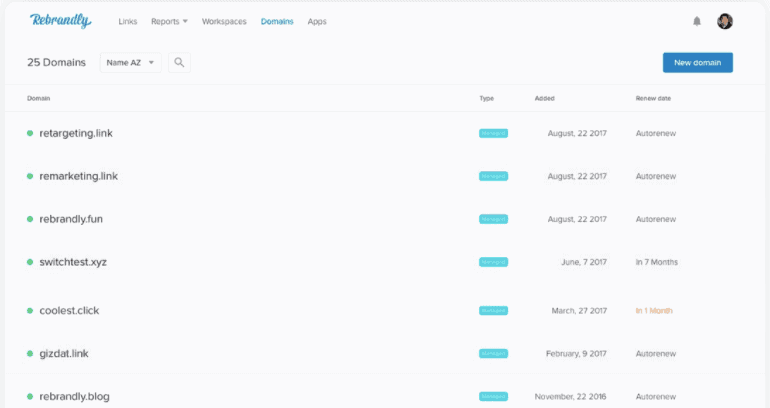Screen dimensions: 770x408
Task: Click March, 27 2017 added date
Action: 579,310
